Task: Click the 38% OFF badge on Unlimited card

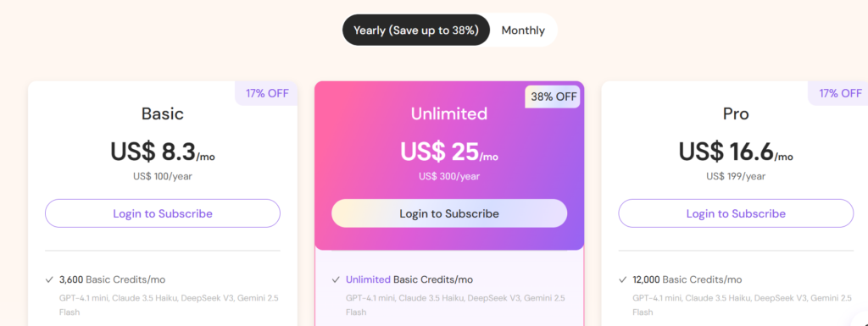Action: coord(554,97)
